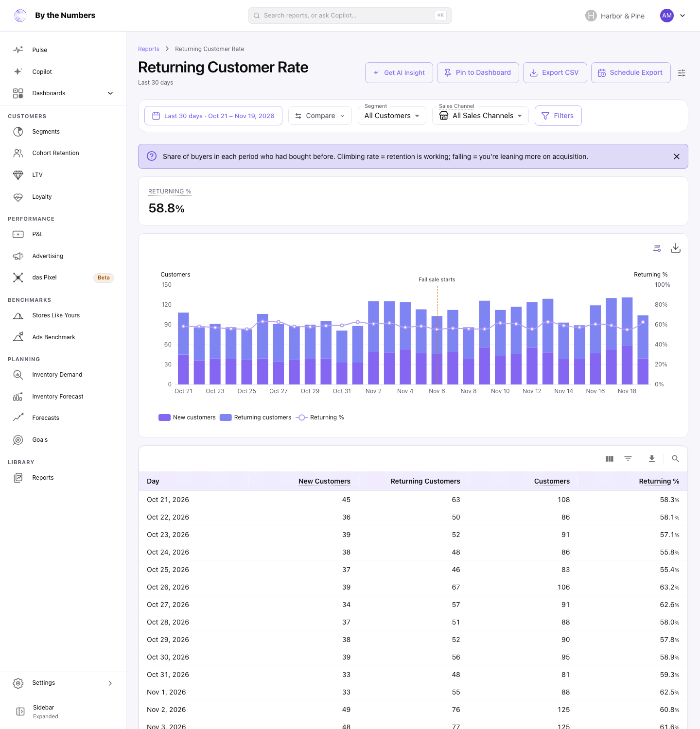Open the Segment All Customers dropdown
The height and width of the screenshot is (729, 700).
[x=392, y=116]
